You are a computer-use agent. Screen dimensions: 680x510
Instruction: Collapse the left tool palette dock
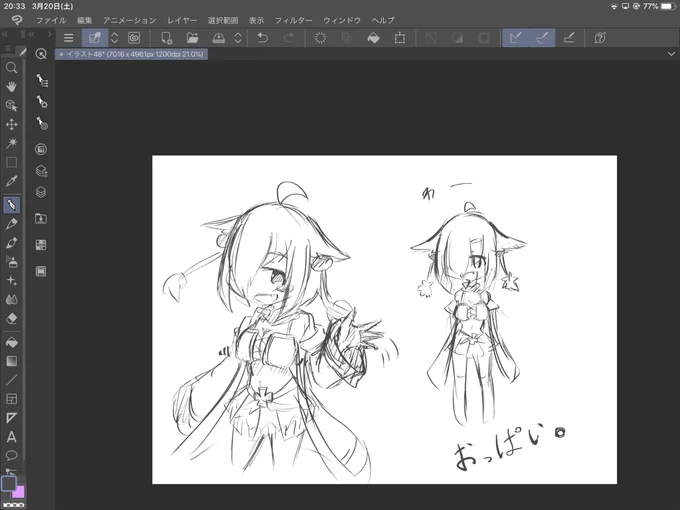pyautogui.click(x=5, y=34)
